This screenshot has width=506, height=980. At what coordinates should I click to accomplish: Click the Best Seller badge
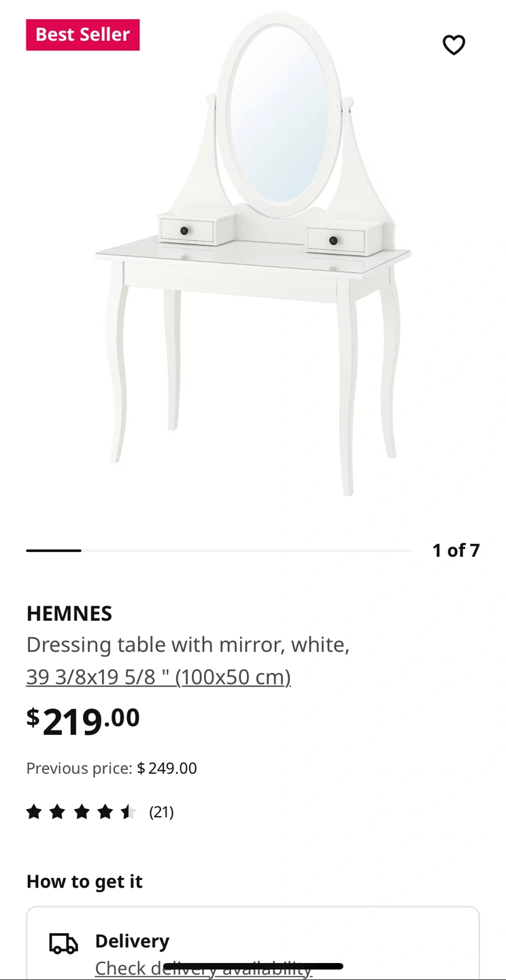(x=83, y=35)
